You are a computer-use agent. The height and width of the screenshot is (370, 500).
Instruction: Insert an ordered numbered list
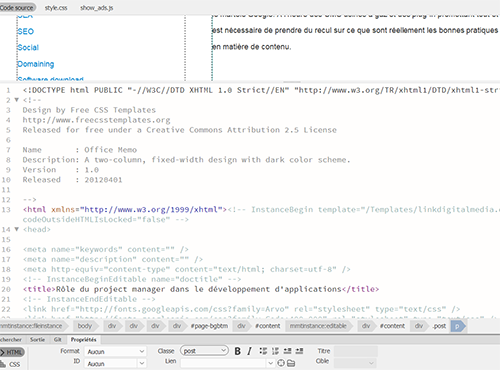point(275,351)
